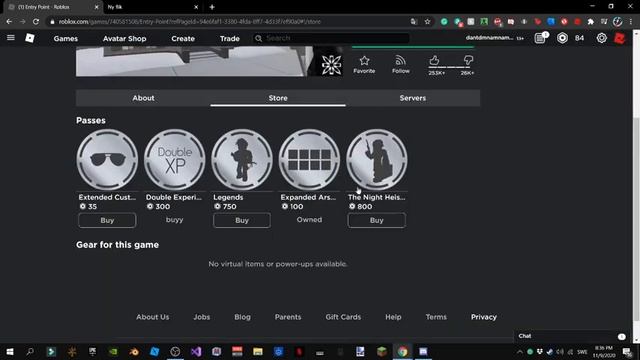Open the Chrome three-dot menu
Image resolution: width=640 pixels, height=360 pixels.
tap(631, 22)
